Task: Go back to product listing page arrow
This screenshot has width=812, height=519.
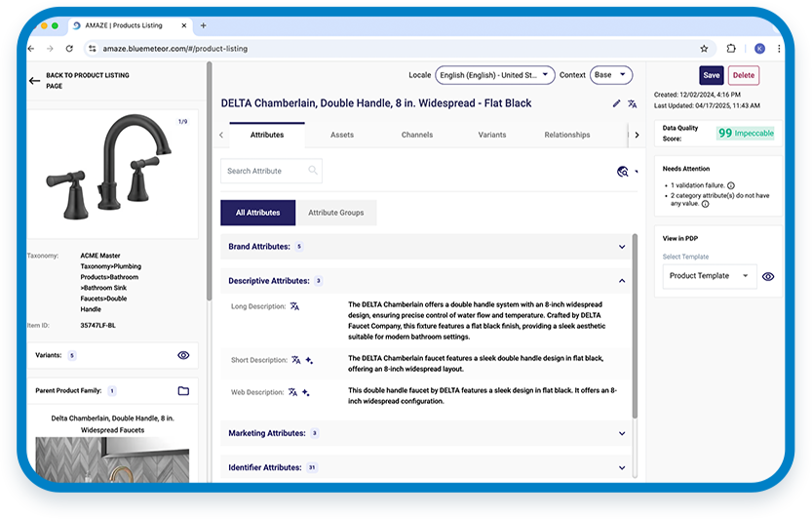Action: pyautogui.click(x=35, y=80)
